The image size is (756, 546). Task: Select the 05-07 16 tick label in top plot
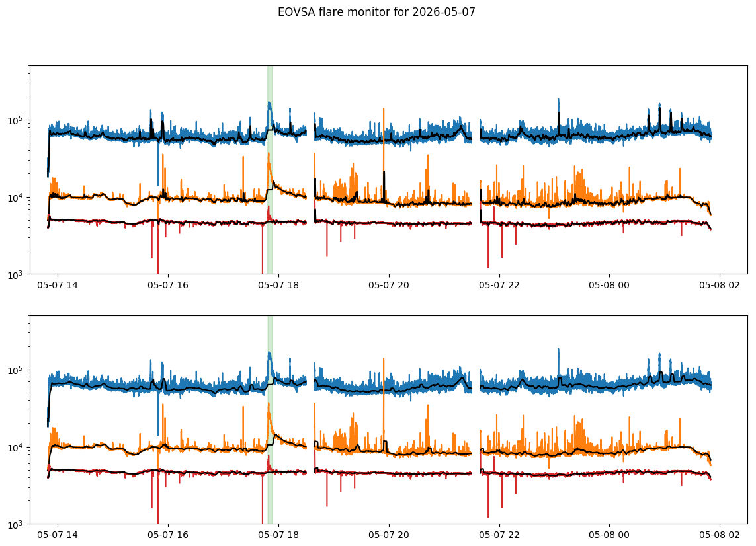coord(168,285)
